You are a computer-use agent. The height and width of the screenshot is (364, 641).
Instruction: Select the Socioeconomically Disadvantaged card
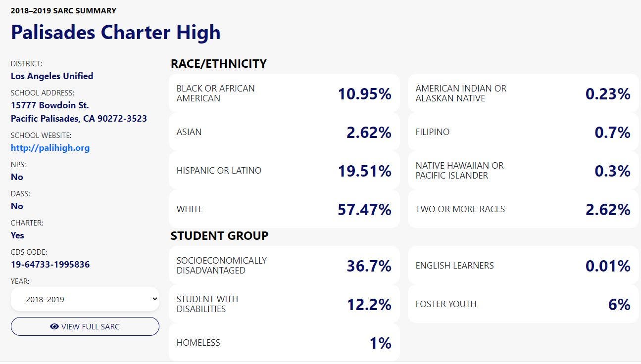click(284, 266)
